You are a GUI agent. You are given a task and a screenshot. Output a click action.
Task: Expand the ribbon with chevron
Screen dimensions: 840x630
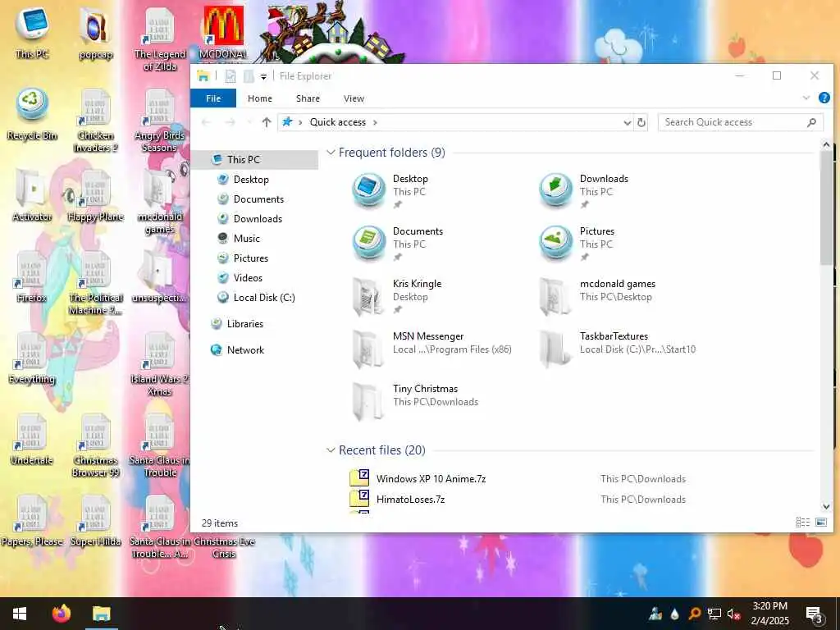(x=806, y=98)
